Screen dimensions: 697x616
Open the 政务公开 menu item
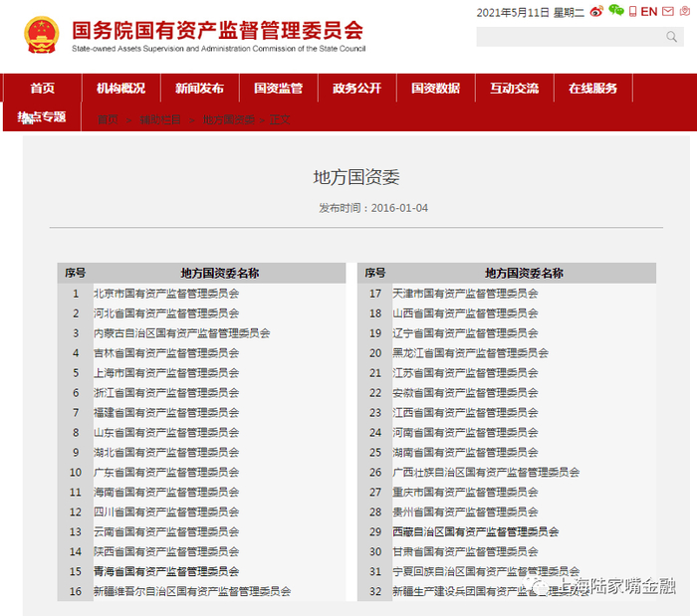[x=356, y=88]
